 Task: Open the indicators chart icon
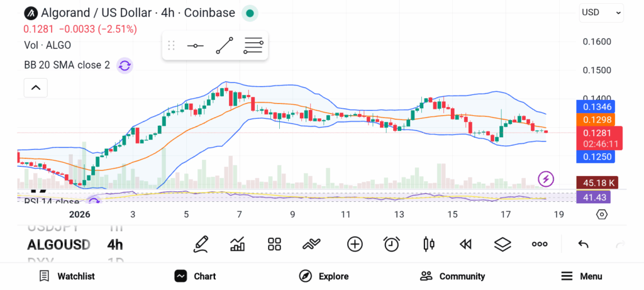pyautogui.click(x=238, y=244)
